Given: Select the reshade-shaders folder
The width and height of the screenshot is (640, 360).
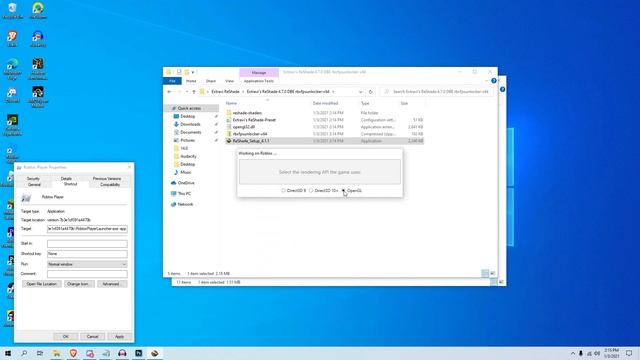Looking at the screenshot, I should coord(247,113).
